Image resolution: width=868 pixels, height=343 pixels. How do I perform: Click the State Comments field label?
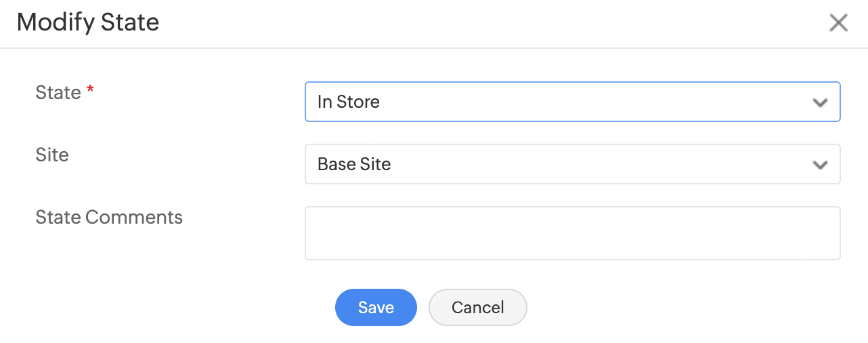pyautogui.click(x=109, y=217)
